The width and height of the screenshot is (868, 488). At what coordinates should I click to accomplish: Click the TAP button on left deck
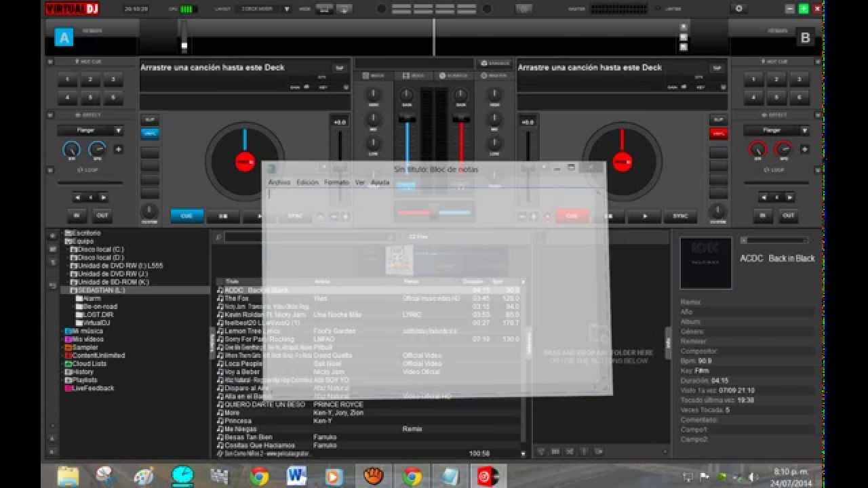click(x=339, y=68)
